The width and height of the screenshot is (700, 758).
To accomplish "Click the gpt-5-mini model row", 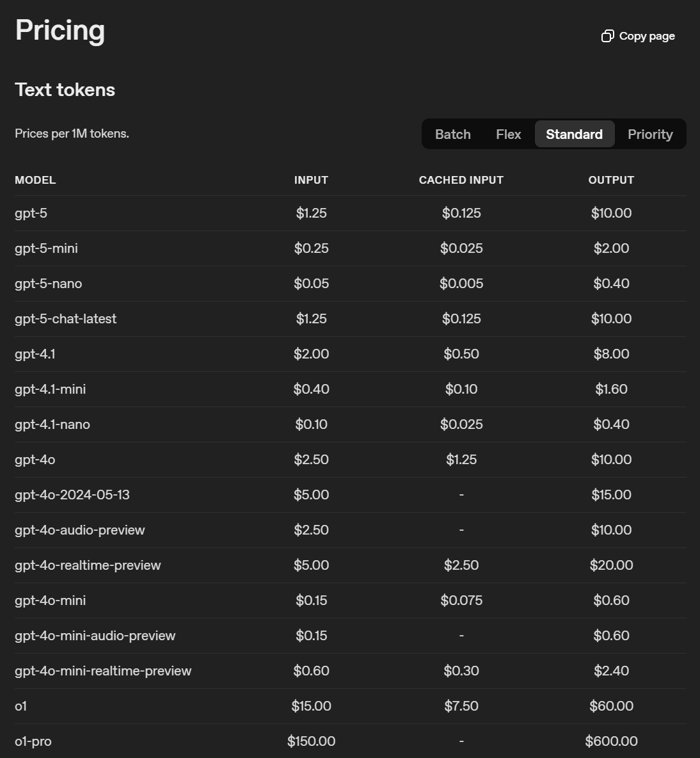I will [x=350, y=248].
